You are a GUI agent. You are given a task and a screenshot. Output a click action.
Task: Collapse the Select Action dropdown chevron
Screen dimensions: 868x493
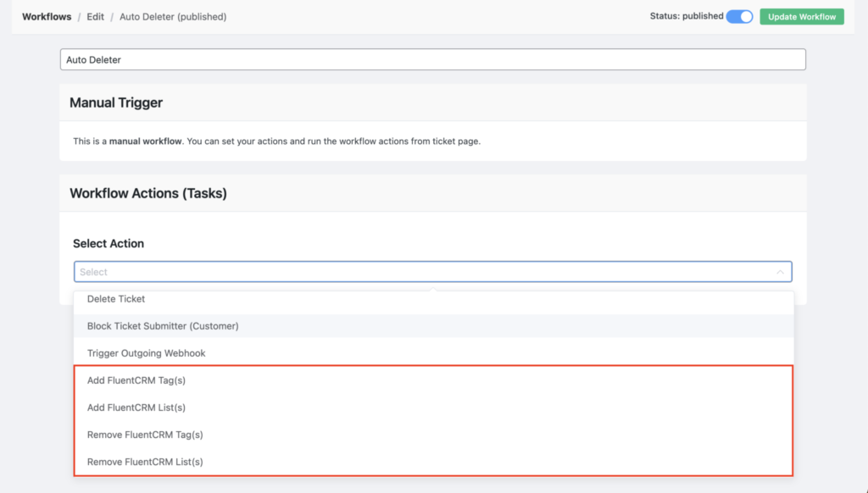coord(780,272)
